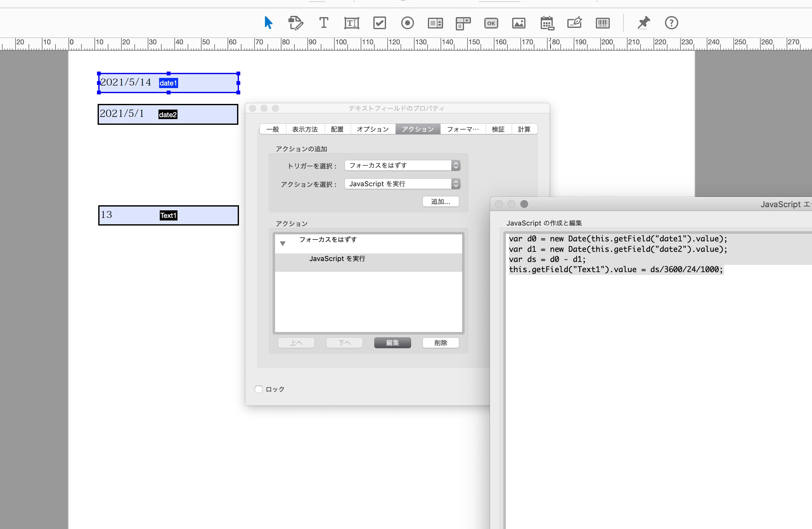Collapse the フォーカスをはずす action tree
This screenshot has width=812, height=529.
(x=282, y=244)
